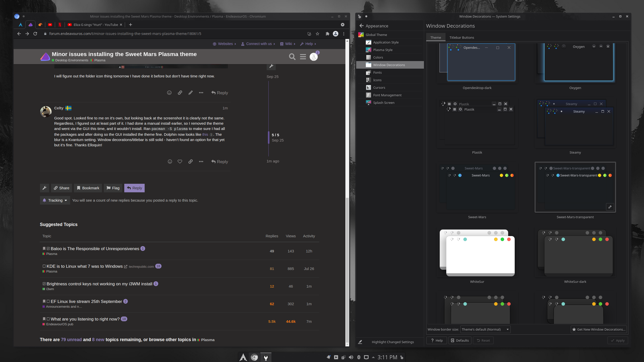Switch to Eliza G sings Hurt tab
The width and height of the screenshot is (644, 362).
(x=95, y=25)
